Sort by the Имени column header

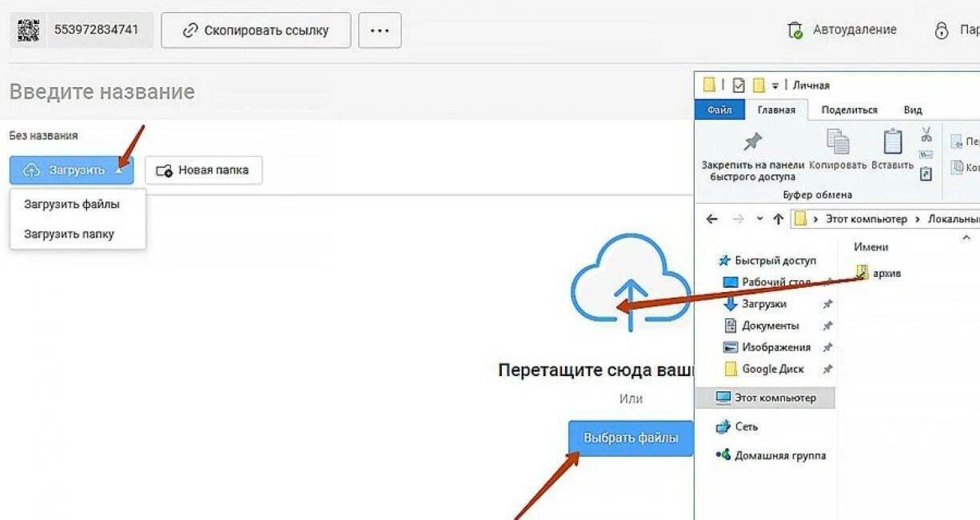coord(870,246)
